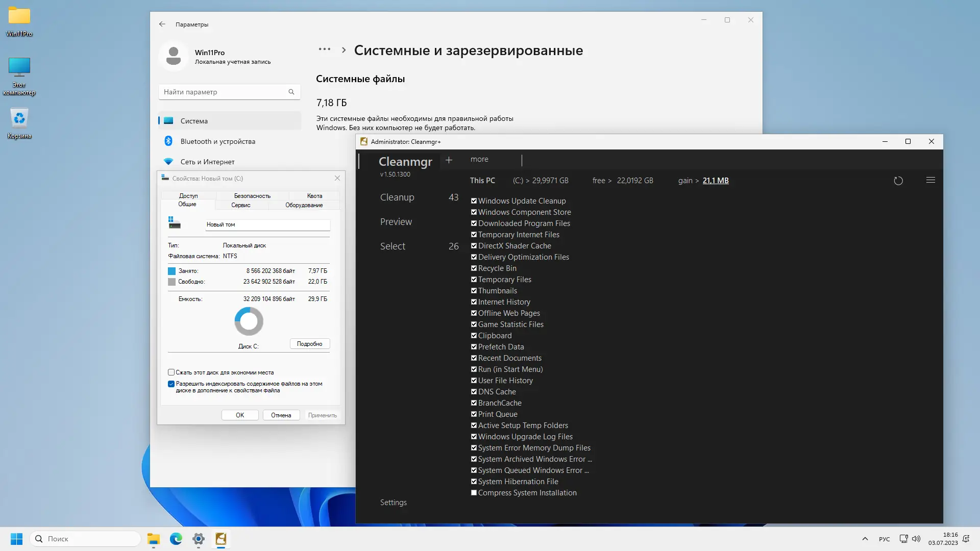The height and width of the screenshot is (551, 980).
Task: Click the Win11Pro user avatar
Action: click(174, 56)
